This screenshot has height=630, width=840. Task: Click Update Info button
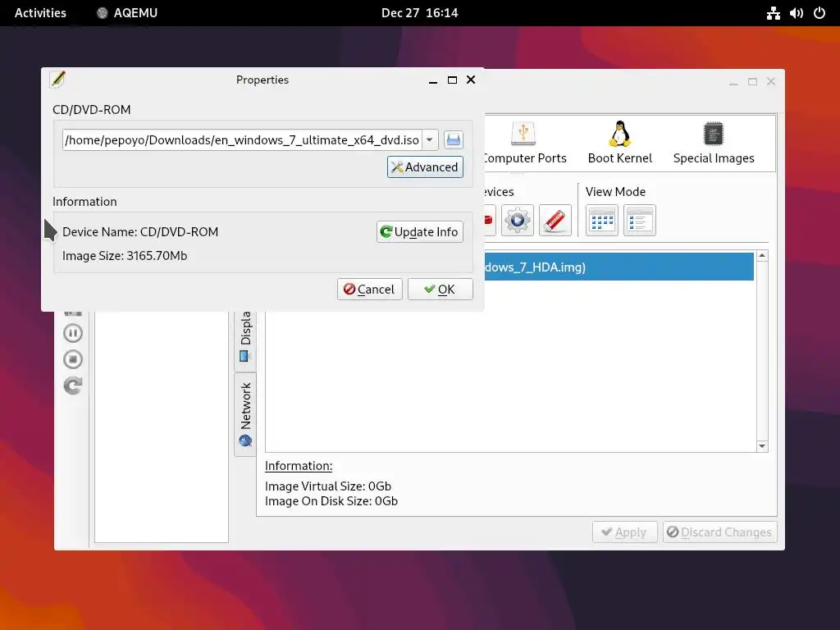[x=419, y=232]
